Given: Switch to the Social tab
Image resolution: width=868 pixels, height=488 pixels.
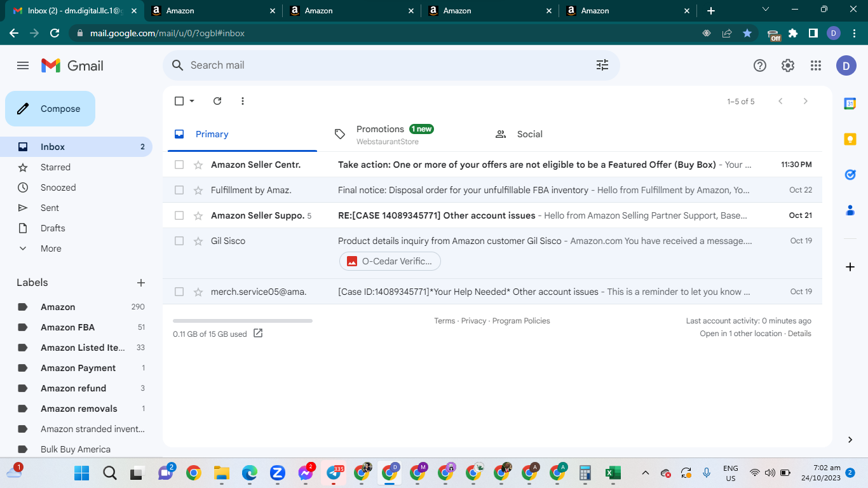Looking at the screenshot, I should pyautogui.click(x=563, y=134).
